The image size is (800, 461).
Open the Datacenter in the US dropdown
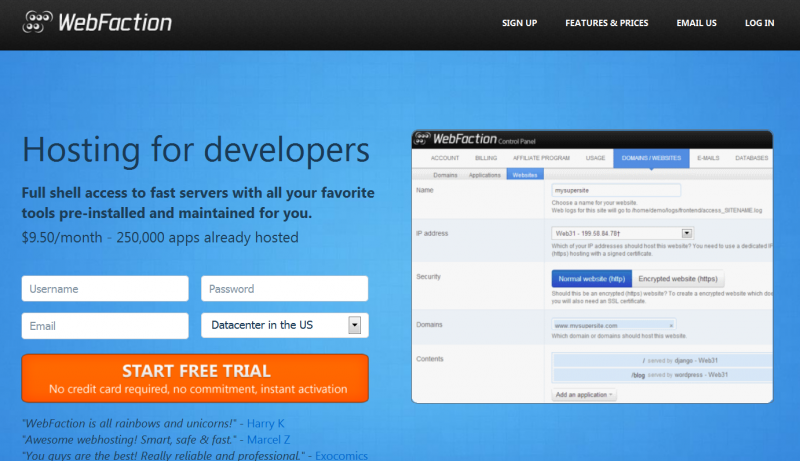285,325
